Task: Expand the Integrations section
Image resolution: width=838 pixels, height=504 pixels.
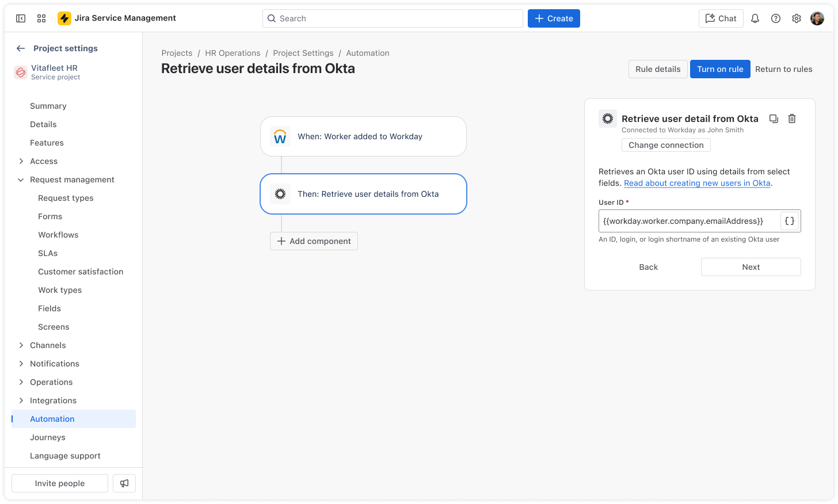Action: click(x=21, y=400)
